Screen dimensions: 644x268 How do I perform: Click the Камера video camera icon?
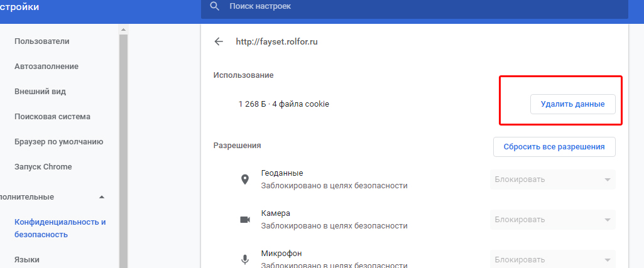click(x=245, y=220)
